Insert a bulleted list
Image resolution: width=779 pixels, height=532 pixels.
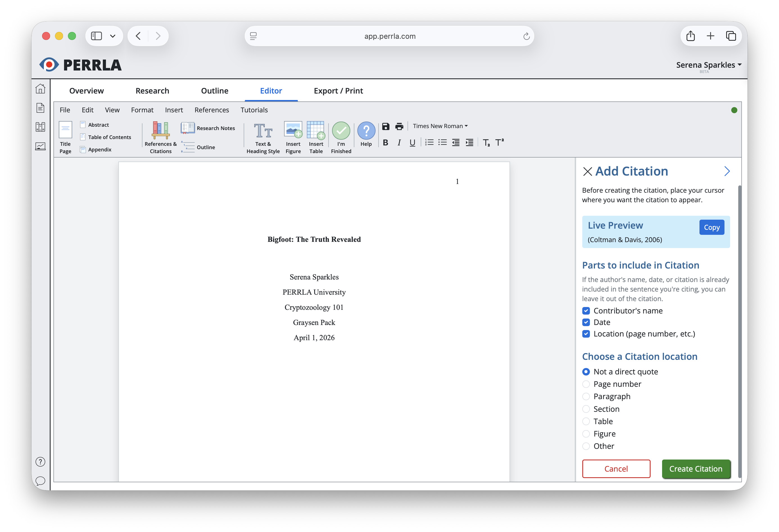(442, 143)
